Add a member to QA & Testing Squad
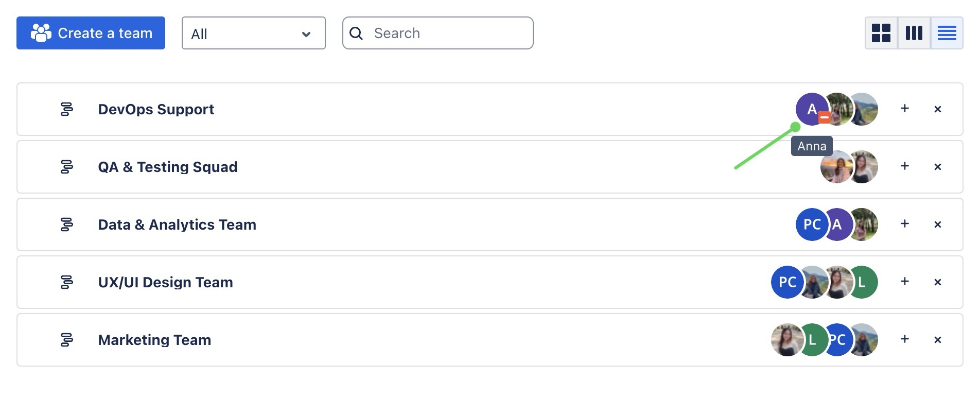The width and height of the screenshot is (980, 415). point(904,166)
